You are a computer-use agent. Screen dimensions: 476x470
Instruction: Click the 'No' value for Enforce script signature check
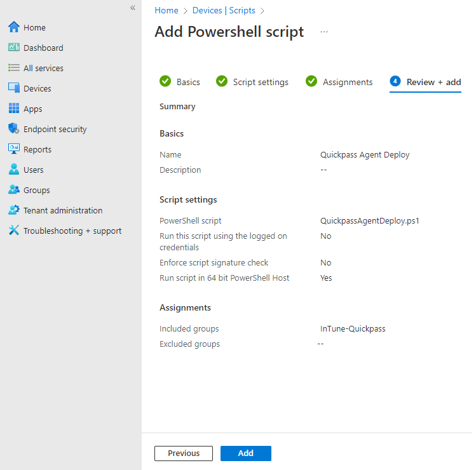click(x=326, y=263)
